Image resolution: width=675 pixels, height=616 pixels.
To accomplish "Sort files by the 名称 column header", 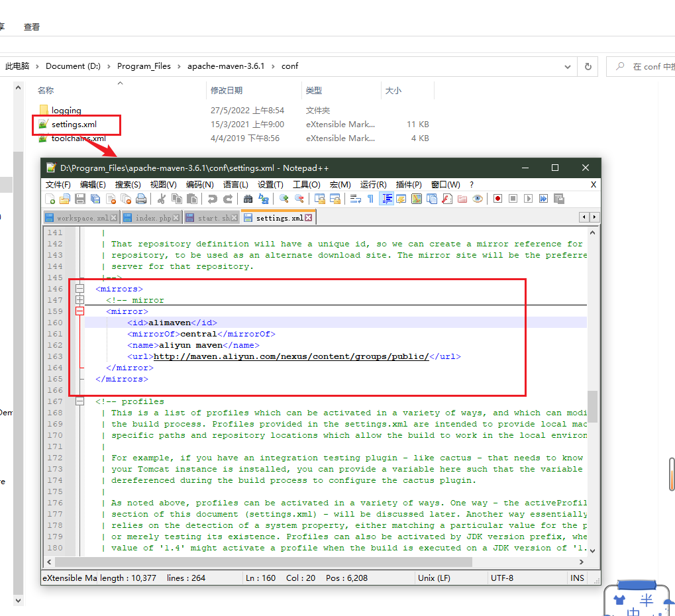I will point(46,90).
